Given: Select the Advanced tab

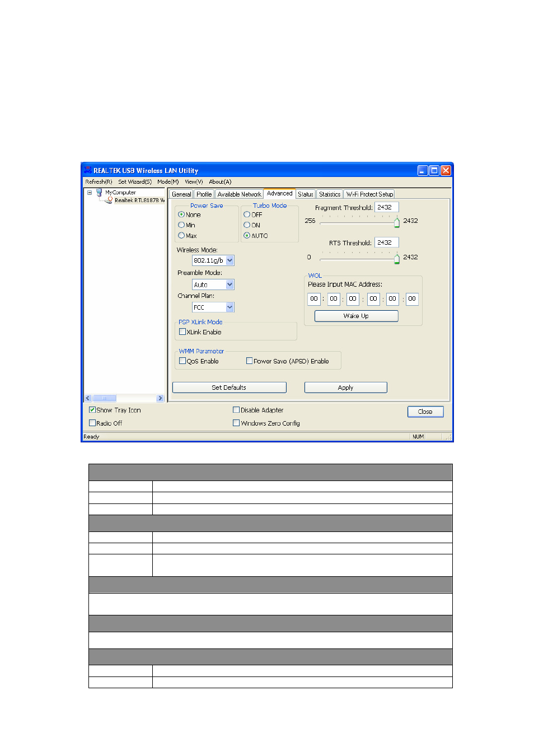Looking at the screenshot, I should coord(280,193).
